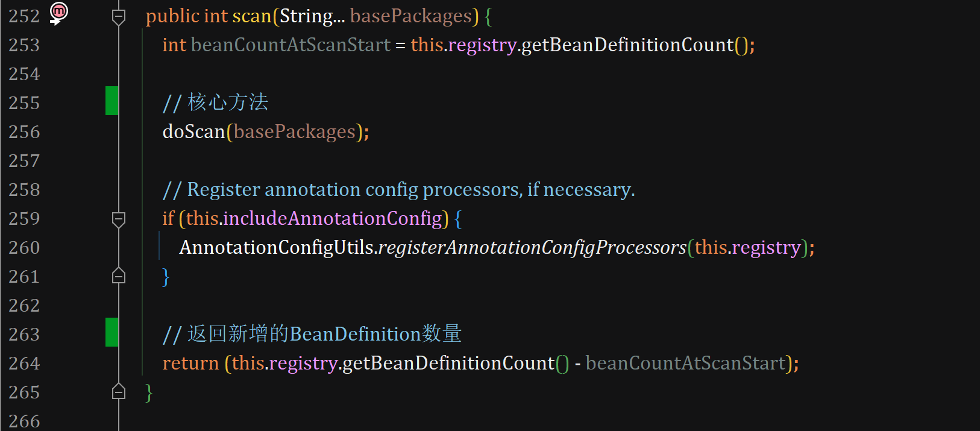This screenshot has width=980, height=431.
Task: Click the return keyword on line 264
Action: tap(190, 363)
